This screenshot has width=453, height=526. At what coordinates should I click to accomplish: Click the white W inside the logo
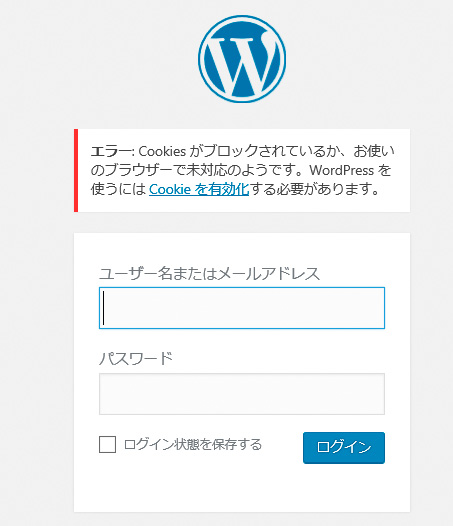(x=242, y=64)
